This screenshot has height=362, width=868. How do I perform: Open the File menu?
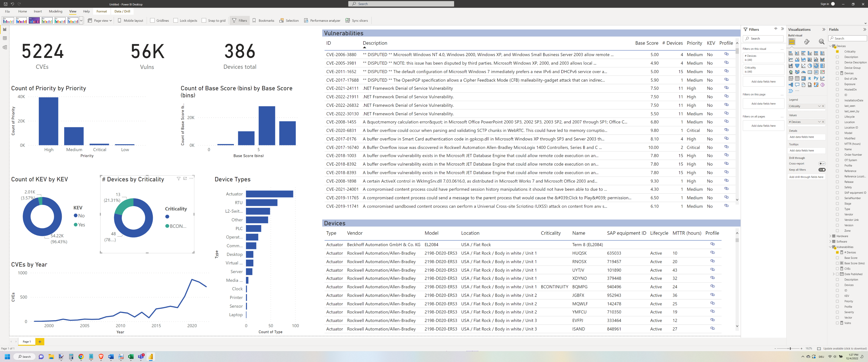click(7, 12)
